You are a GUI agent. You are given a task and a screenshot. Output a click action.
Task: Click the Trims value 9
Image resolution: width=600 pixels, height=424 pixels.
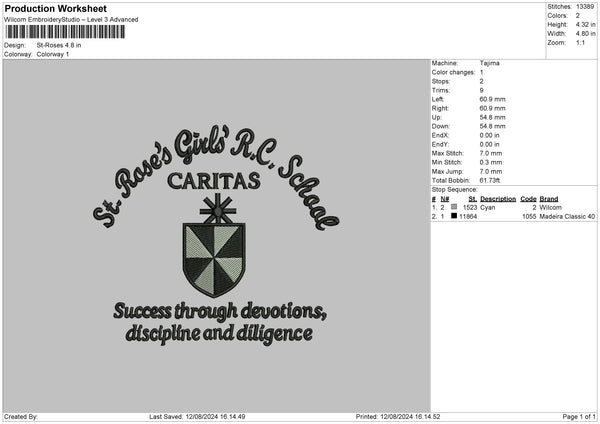tap(481, 90)
